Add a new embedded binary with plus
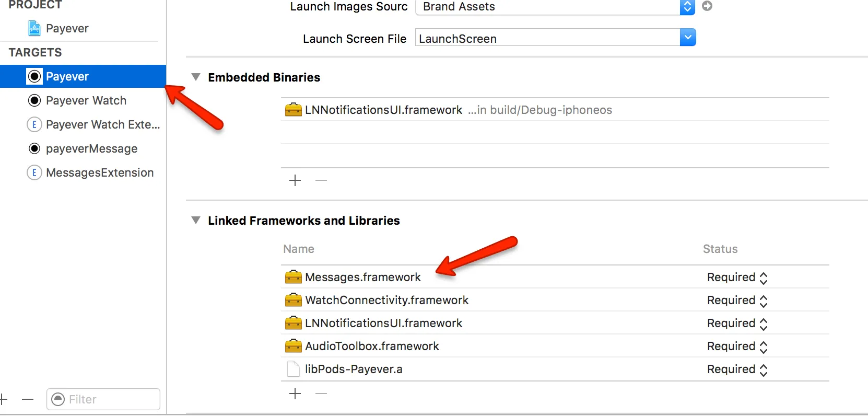 [295, 180]
